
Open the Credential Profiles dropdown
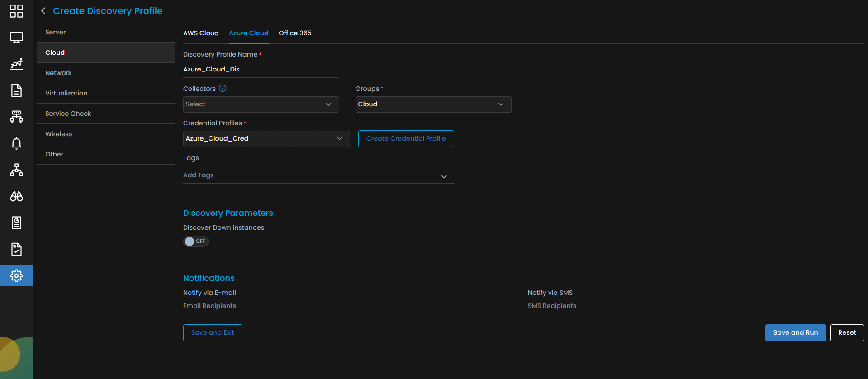click(x=266, y=139)
